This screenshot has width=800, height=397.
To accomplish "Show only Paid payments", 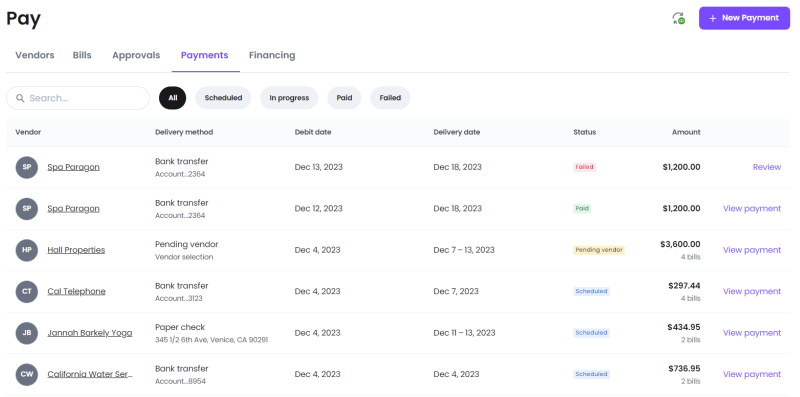I will [344, 98].
